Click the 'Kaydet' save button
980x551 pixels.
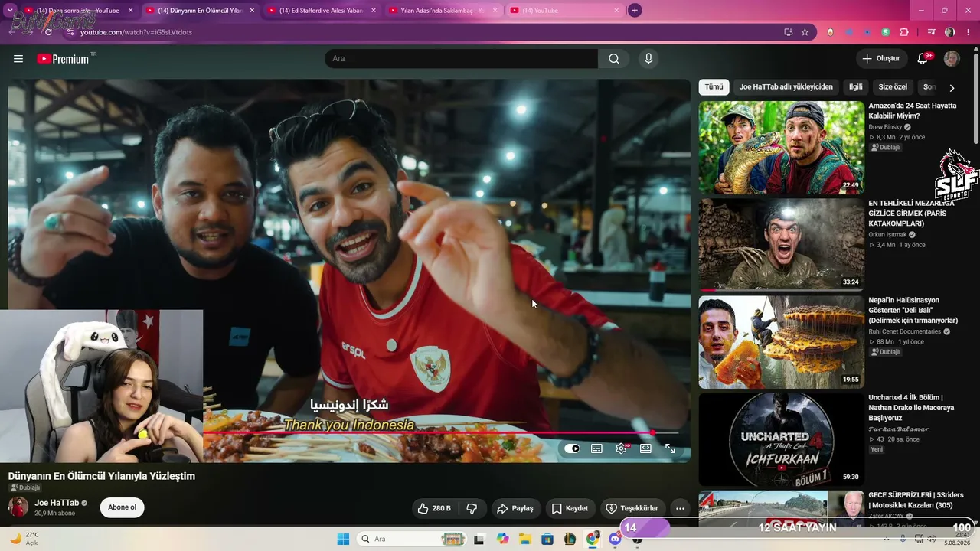coord(570,508)
